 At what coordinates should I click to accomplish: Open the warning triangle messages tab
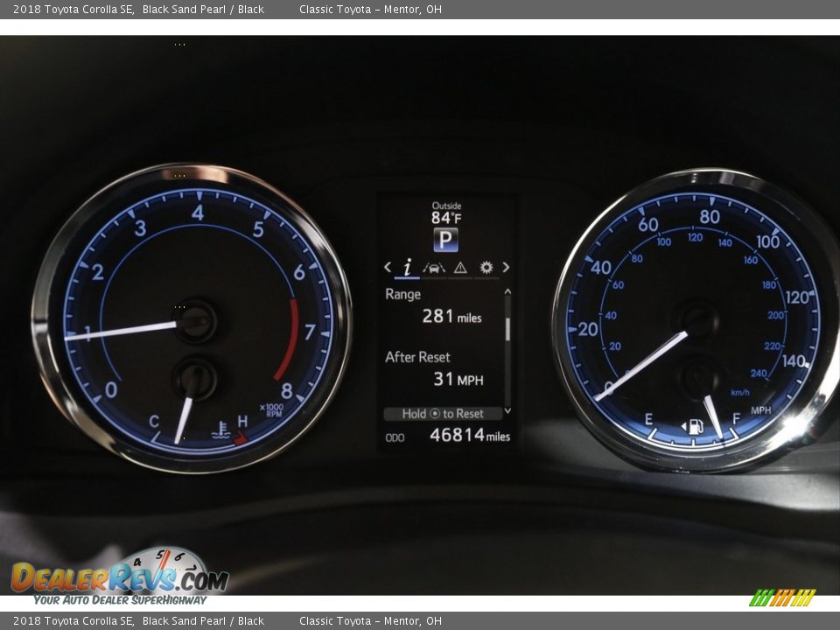pos(460,268)
